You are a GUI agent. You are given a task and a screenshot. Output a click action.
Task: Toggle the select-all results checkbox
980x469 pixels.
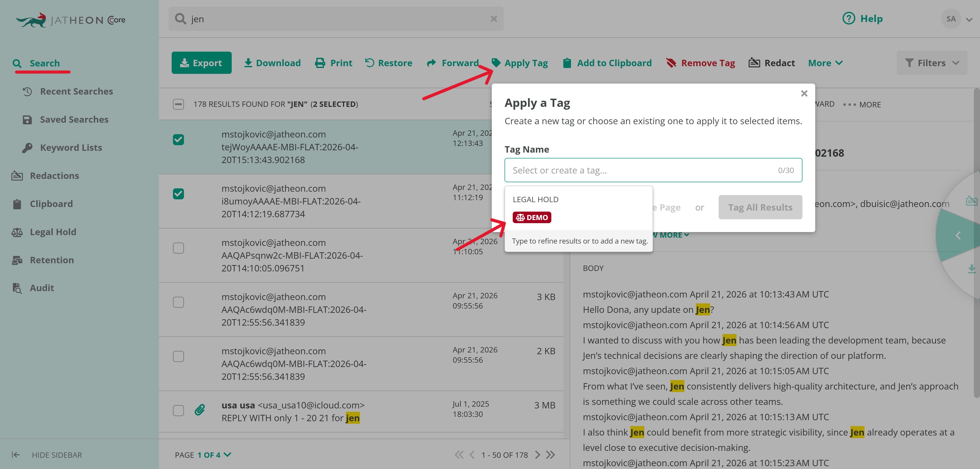pos(178,104)
